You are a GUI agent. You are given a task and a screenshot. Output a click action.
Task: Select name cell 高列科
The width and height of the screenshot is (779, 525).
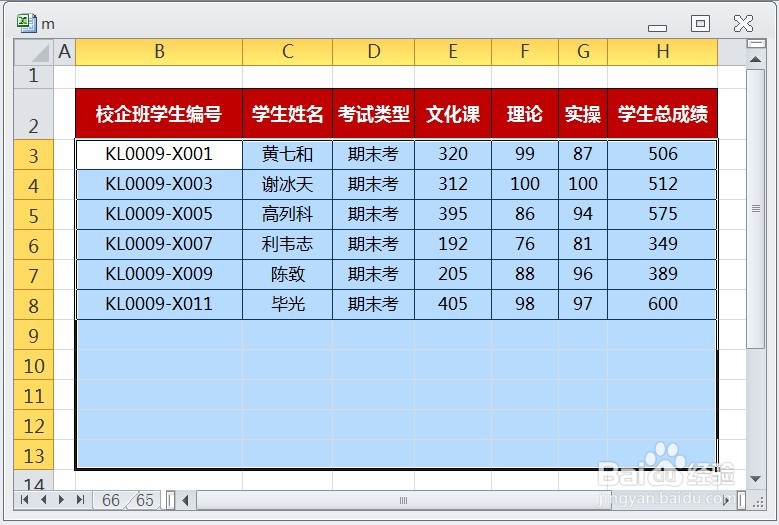pos(288,215)
